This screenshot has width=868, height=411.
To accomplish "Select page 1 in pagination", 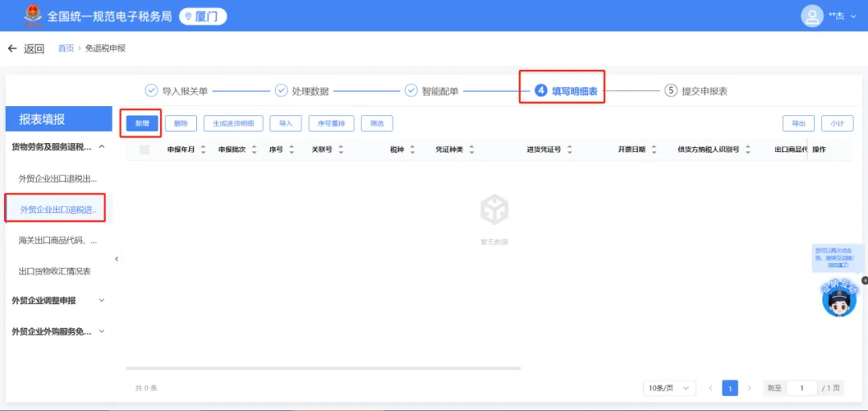I will (730, 388).
